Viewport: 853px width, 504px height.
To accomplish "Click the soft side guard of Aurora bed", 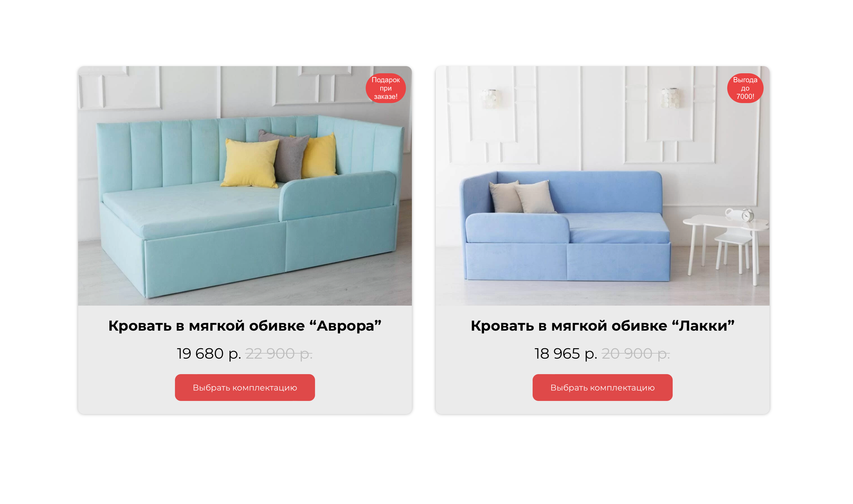I will 338,195.
